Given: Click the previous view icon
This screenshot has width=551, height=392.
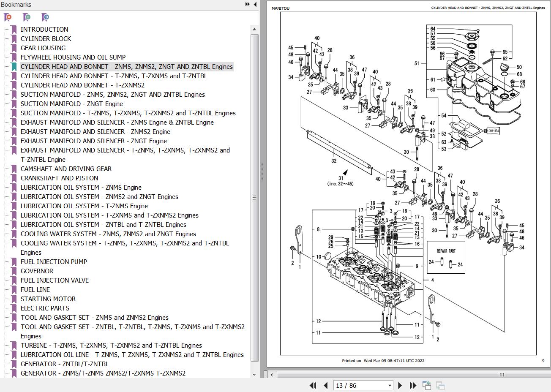Looking at the screenshot, I should [x=427, y=385].
